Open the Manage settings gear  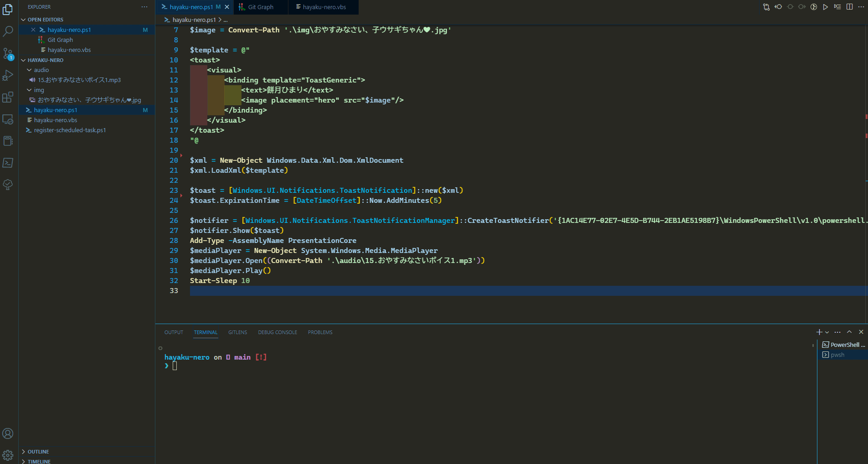coord(8,455)
